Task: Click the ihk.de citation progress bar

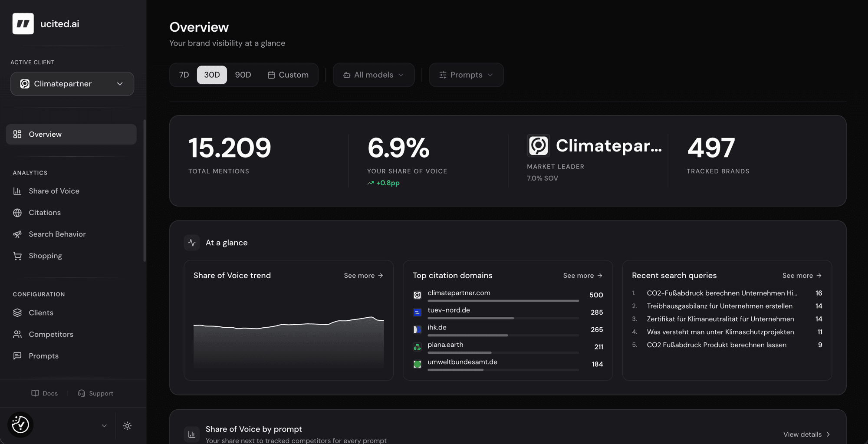Action: 503,335
